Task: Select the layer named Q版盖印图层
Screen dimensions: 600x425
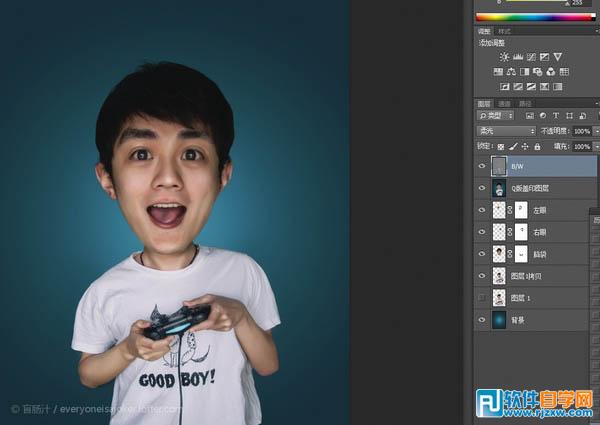Action: click(x=530, y=188)
